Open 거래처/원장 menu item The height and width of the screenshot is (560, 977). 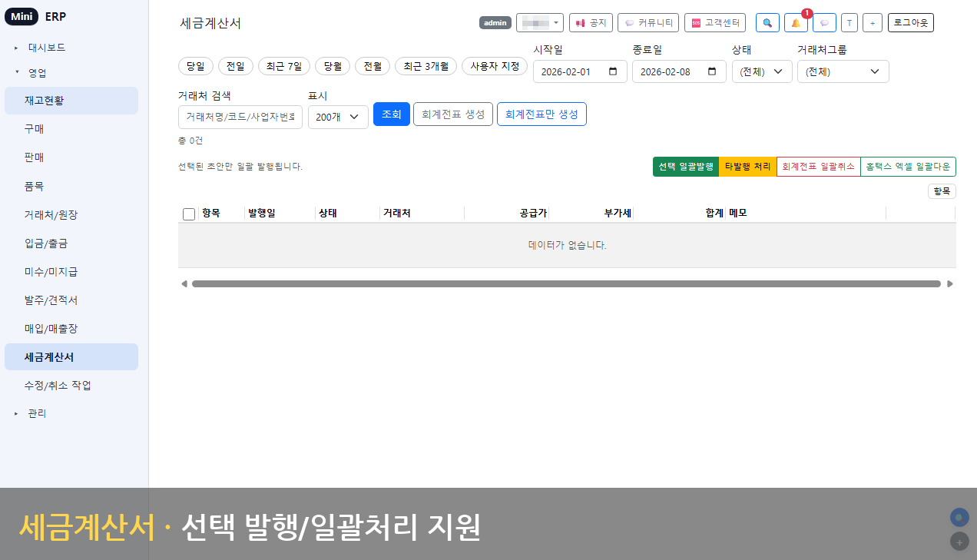pos(71,214)
